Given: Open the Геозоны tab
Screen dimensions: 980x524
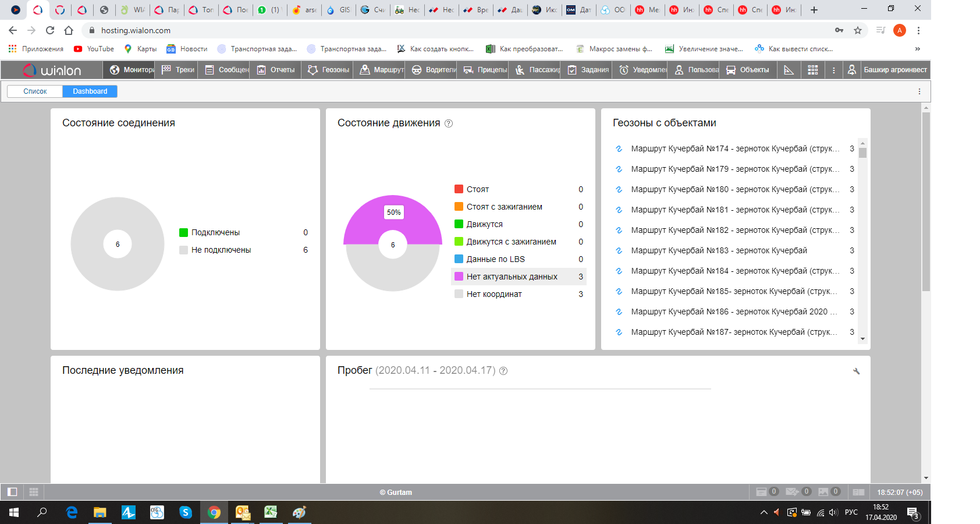Looking at the screenshot, I should [329, 70].
